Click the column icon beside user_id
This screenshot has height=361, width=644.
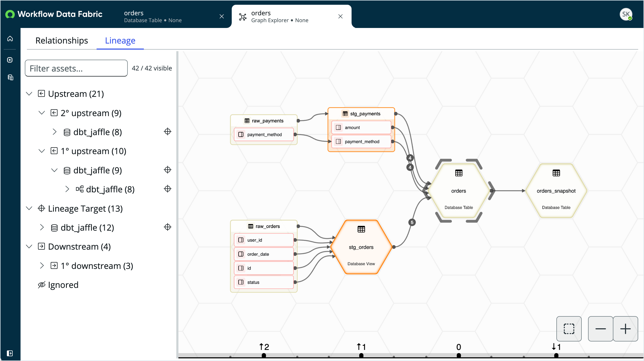(241, 240)
